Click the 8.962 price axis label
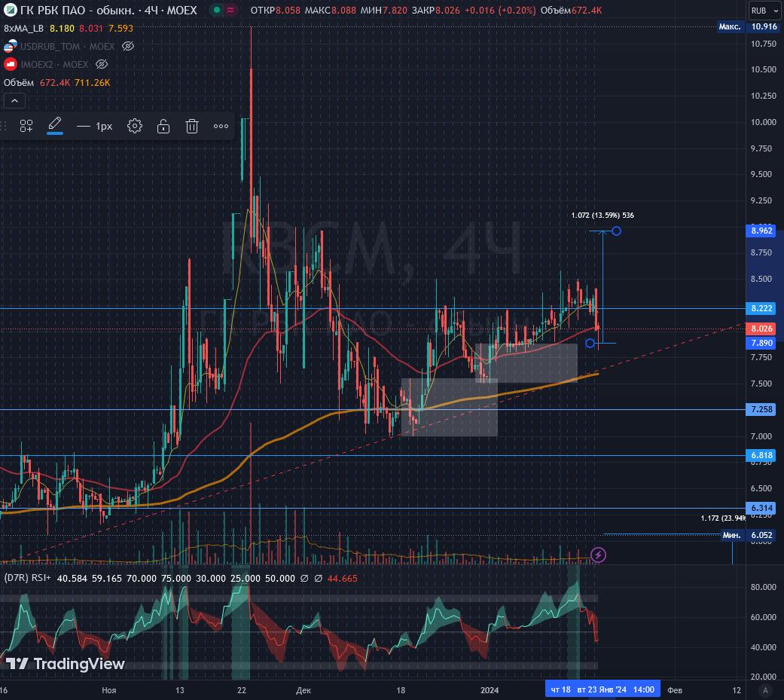 [761, 231]
